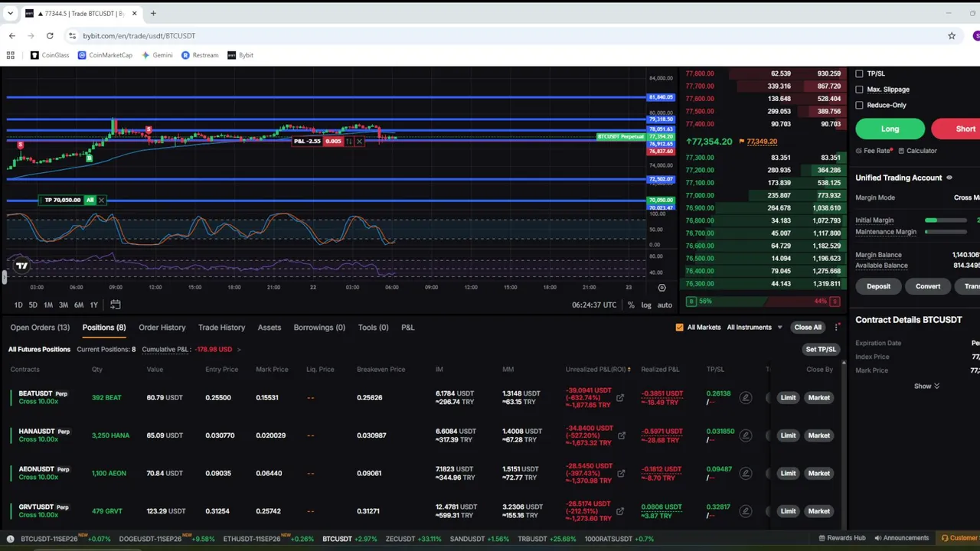Screen dimensions: 980x551
Task: Open the Trade History tab
Action: click(222, 328)
